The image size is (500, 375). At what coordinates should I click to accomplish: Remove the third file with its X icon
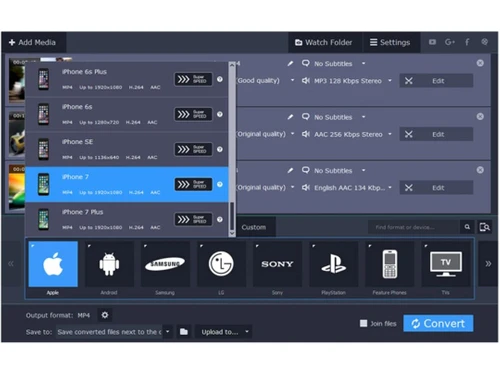click(x=480, y=170)
